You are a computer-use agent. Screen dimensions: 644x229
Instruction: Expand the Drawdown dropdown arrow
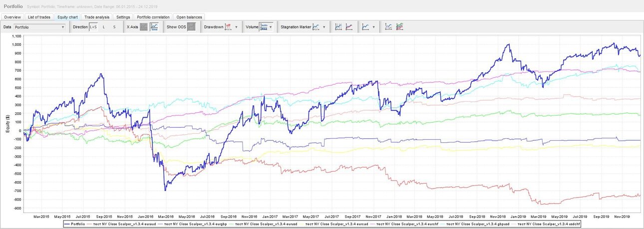click(236, 27)
